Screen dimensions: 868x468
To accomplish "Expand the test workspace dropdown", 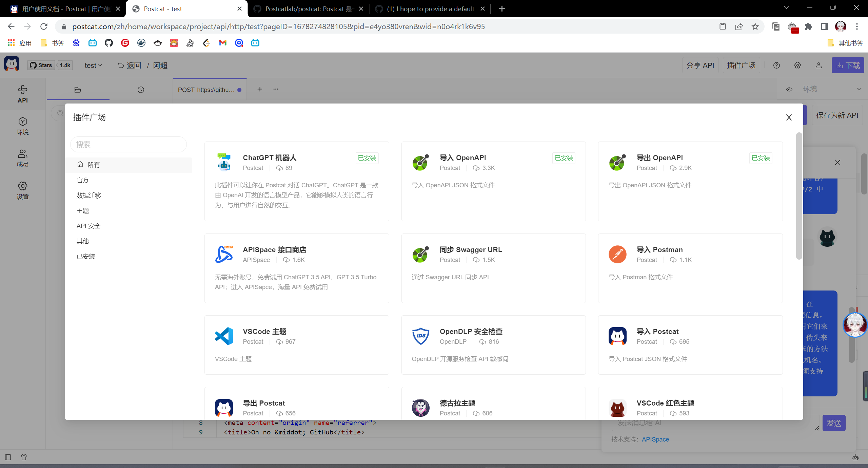I will 93,65.
